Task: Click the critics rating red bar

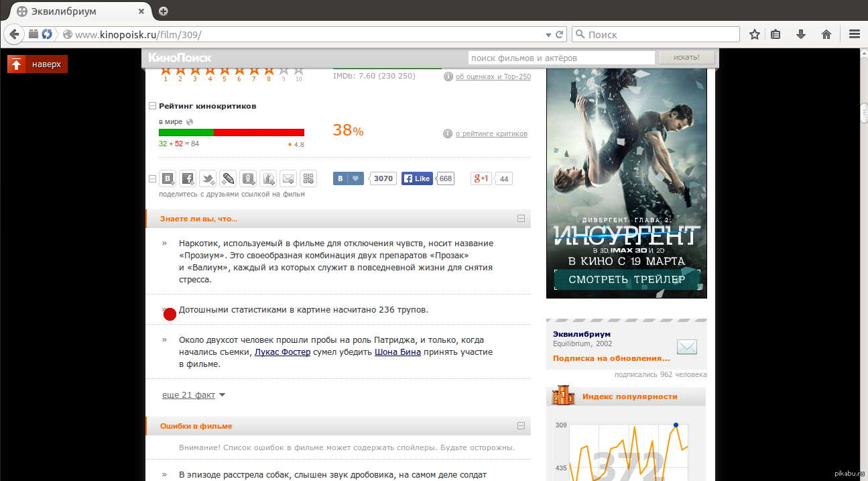Action: pos(259,133)
